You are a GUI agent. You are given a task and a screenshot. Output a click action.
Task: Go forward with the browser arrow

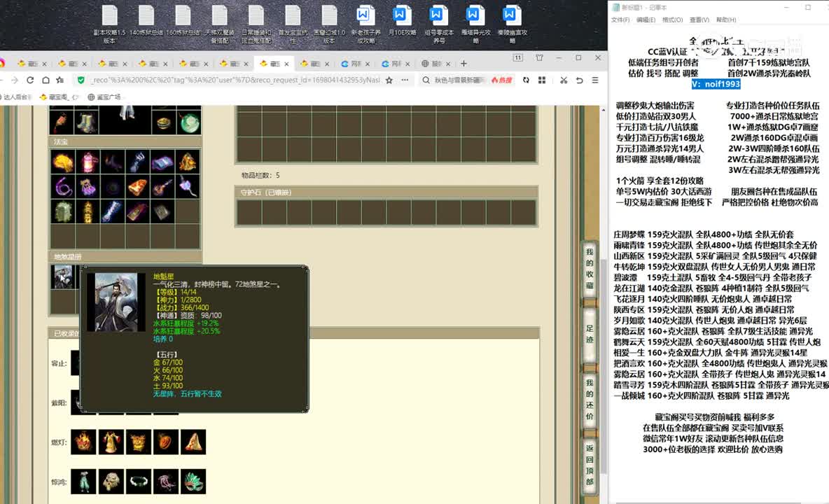pyautogui.click(x=14, y=80)
